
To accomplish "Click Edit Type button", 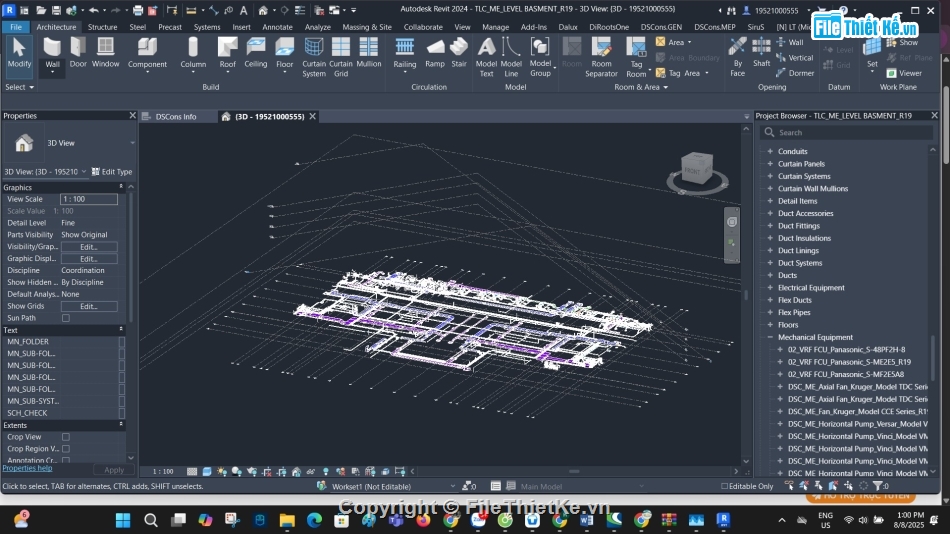I will 112,172.
